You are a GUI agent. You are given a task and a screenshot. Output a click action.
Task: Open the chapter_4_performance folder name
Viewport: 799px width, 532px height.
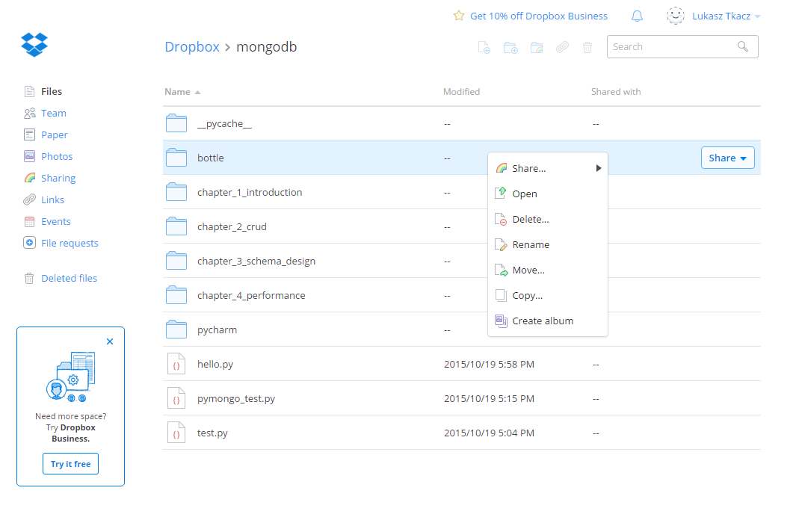coord(251,296)
